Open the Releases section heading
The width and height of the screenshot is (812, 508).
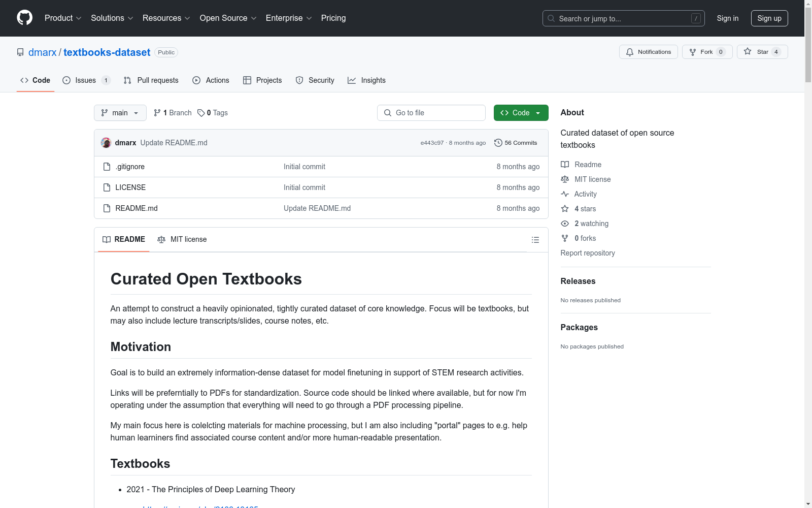[x=578, y=281]
